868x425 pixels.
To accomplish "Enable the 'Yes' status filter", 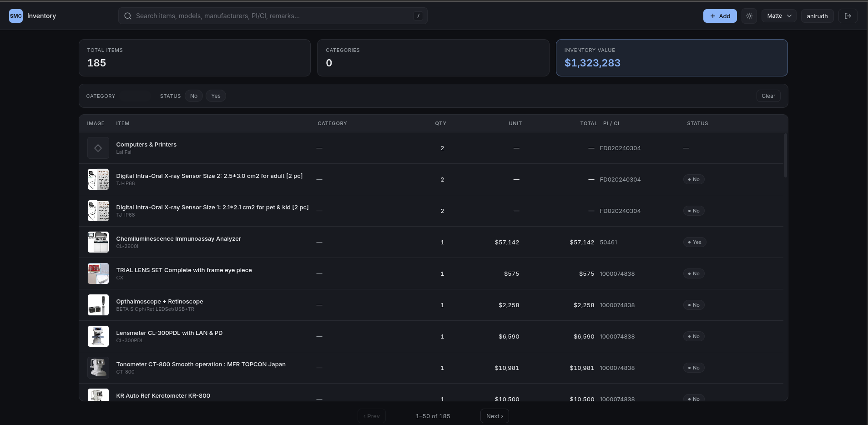I will tap(215, 96).
